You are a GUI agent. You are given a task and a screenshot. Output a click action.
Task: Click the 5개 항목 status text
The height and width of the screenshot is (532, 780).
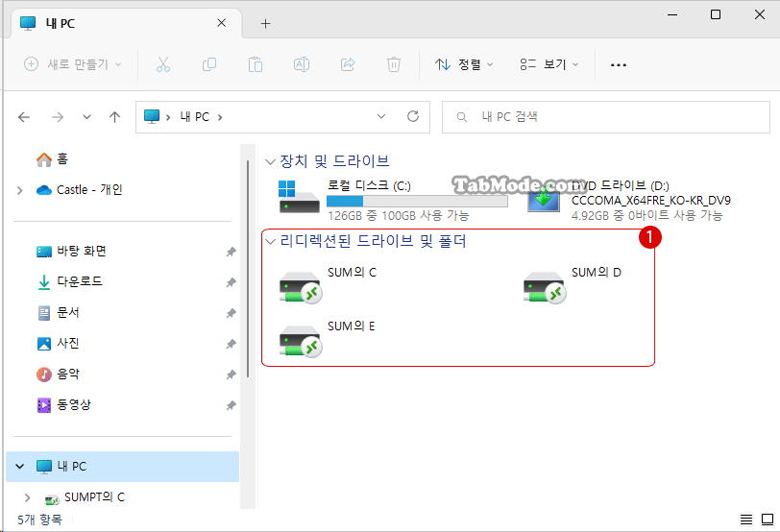pyautogui.click(x=39, y=520)
